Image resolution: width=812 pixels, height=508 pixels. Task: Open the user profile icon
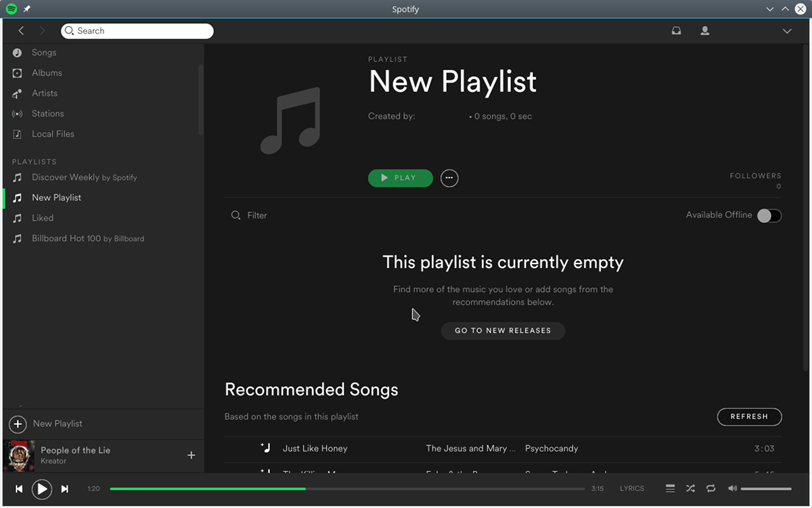(705, 30)
